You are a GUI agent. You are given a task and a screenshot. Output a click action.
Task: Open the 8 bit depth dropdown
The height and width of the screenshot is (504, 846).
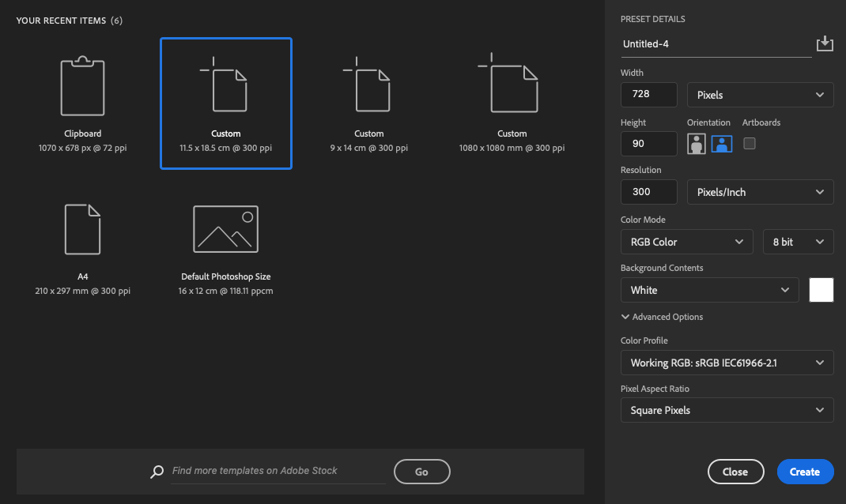click(797, 242)
